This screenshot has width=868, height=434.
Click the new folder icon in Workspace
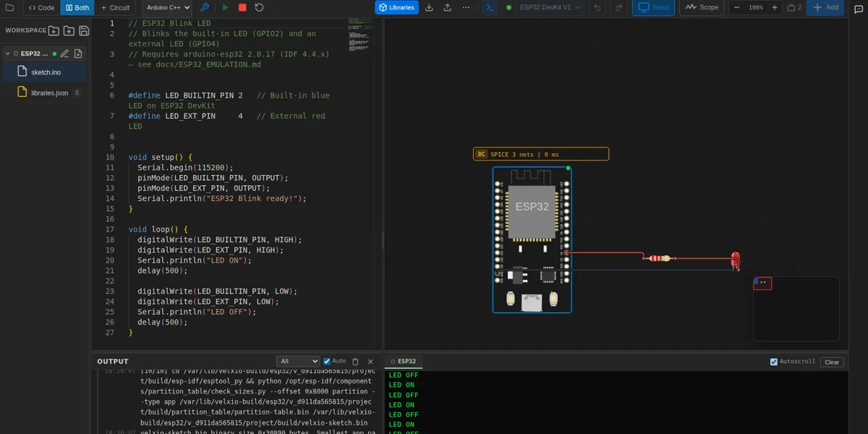click(54, 30)
